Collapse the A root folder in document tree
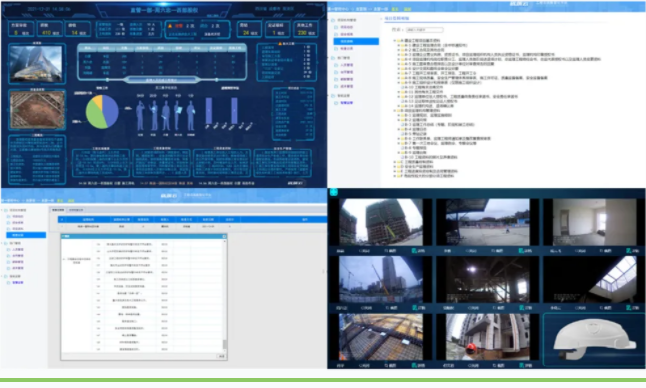The image size is (646, 388). click(395, 41)
